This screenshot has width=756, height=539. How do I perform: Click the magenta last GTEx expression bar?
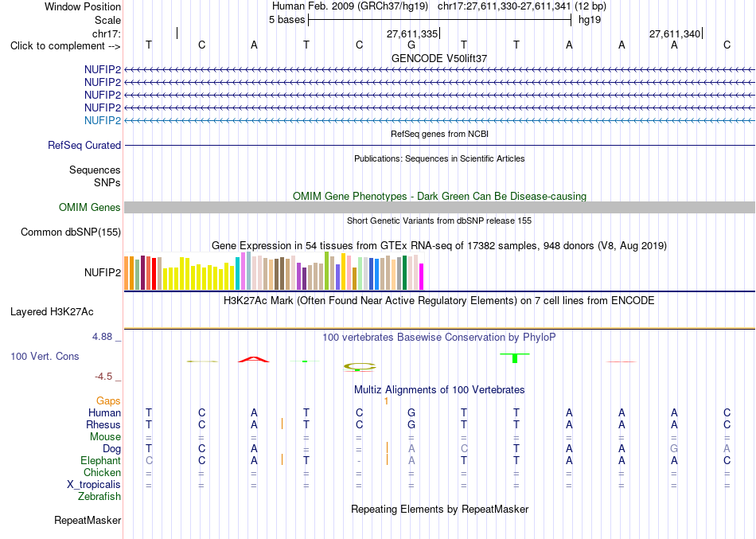coord(422,276)
